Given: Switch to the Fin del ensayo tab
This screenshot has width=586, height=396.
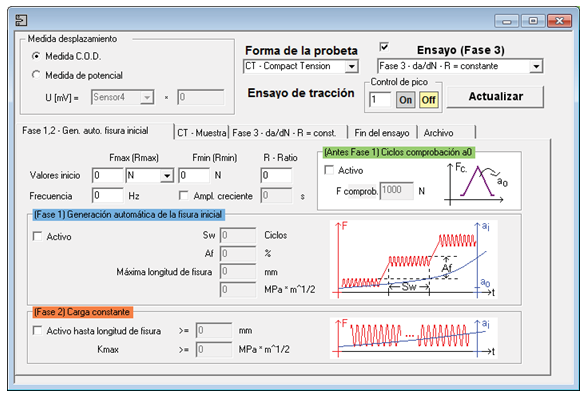Looking at the screenshot, I should pyautogui.click(x=382, y=133).
